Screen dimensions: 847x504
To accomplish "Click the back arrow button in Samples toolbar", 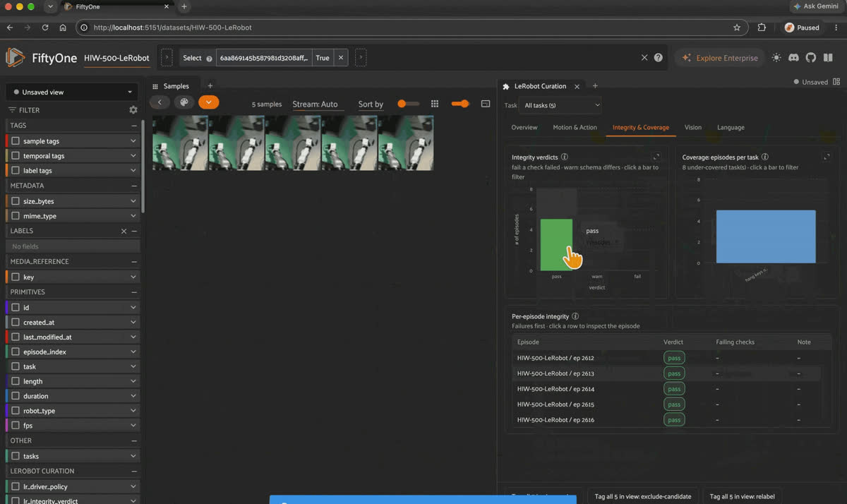I will 160,102.
